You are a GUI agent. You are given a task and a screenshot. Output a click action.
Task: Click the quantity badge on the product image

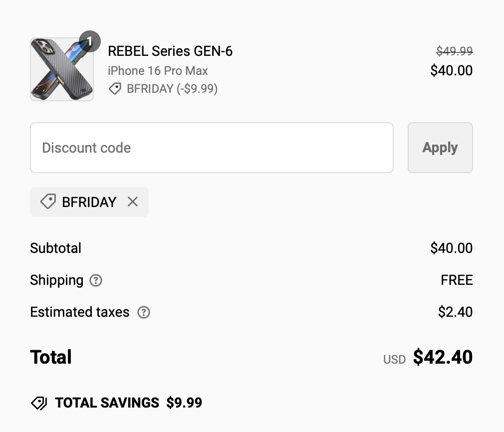90,41
